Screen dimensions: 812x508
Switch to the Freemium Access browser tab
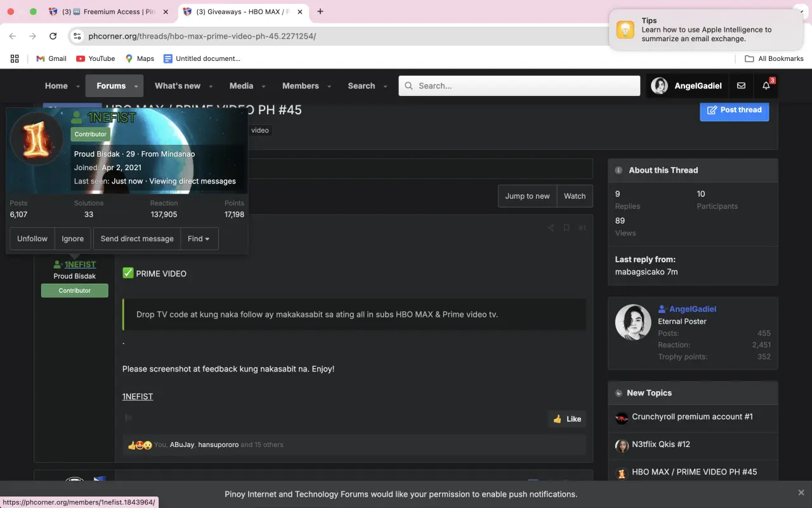click(108, 11)
